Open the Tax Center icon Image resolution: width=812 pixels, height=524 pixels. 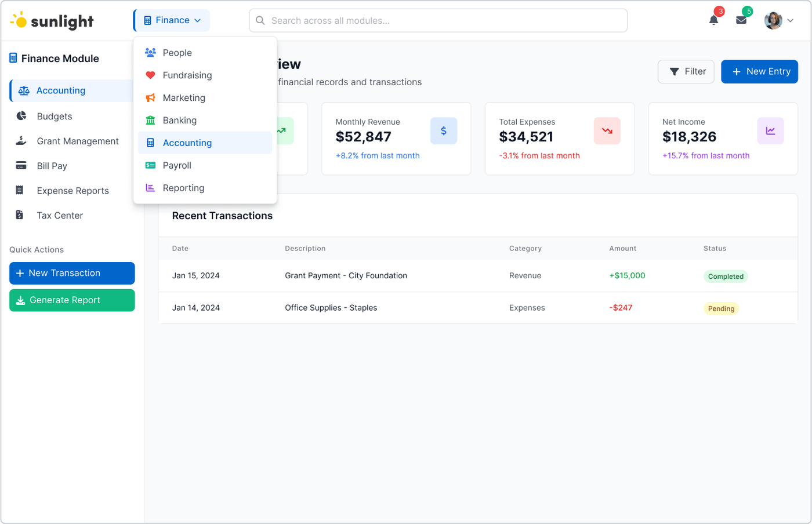point(19,215)
